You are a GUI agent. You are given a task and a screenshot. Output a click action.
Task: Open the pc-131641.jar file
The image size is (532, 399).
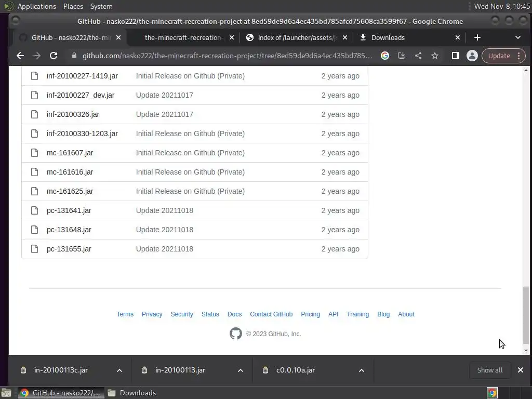click(69, 210)
